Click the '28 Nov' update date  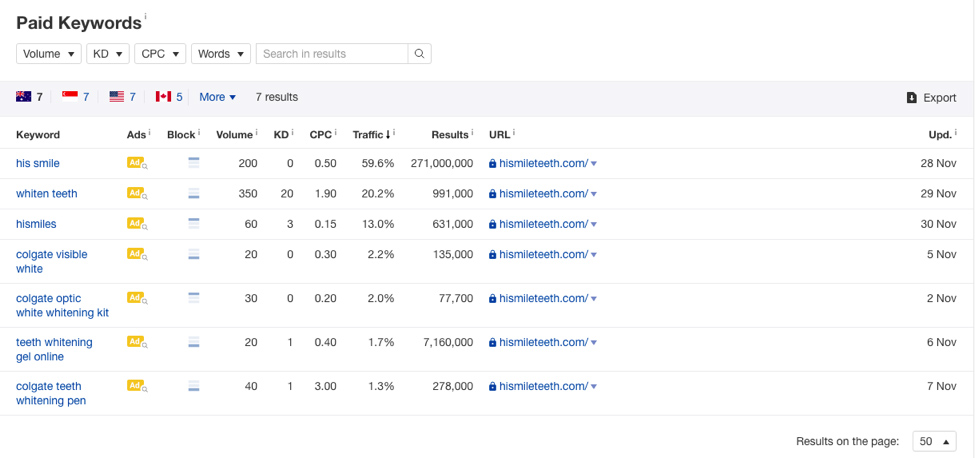(938, 163)
